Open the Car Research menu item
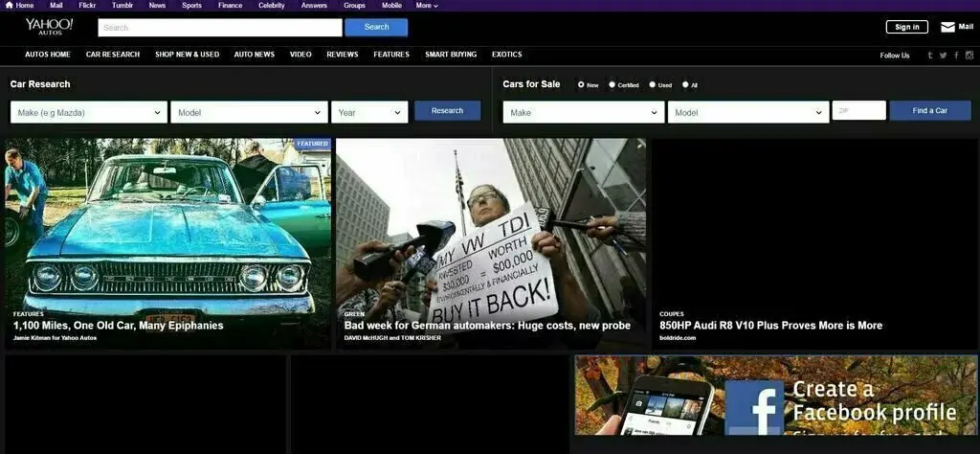 [x=113, y=55]
